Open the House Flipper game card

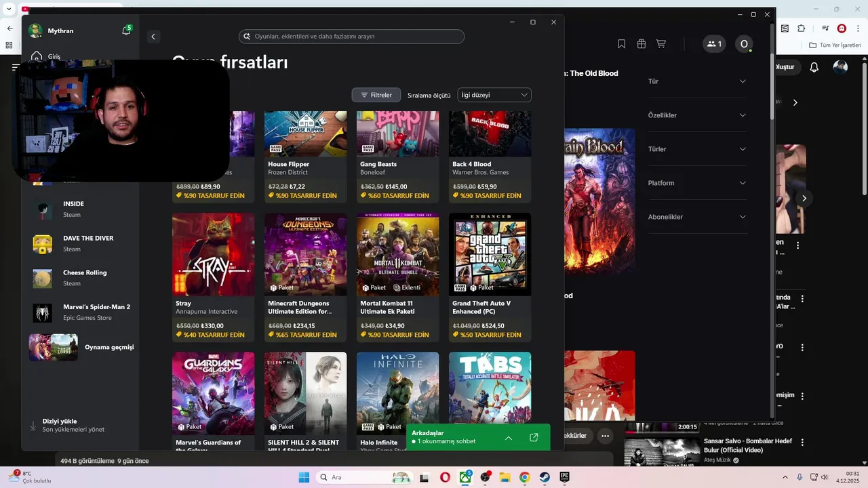click(x=306, y=157)
